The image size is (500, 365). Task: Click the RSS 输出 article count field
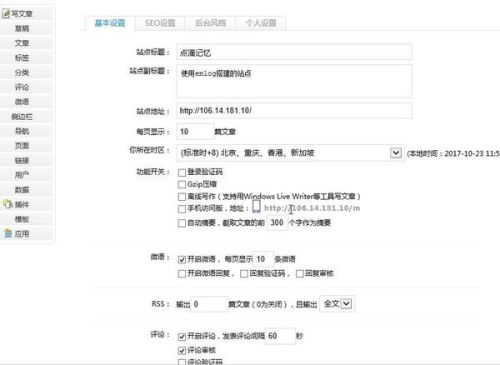point(210,304)
